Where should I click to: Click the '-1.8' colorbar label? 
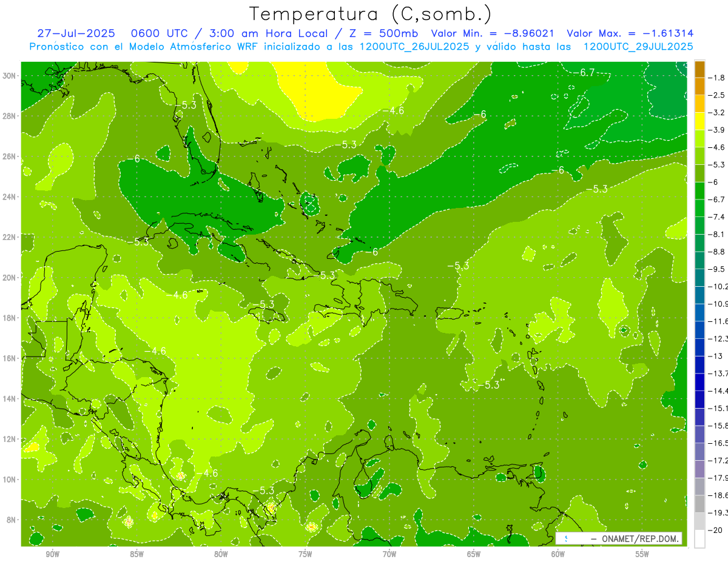[x=718, y=78]
